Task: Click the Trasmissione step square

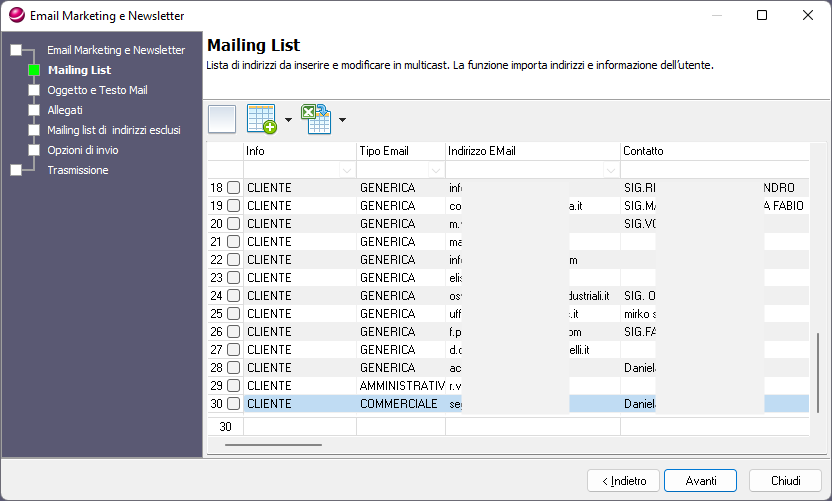Action: (x=16, y=170)
